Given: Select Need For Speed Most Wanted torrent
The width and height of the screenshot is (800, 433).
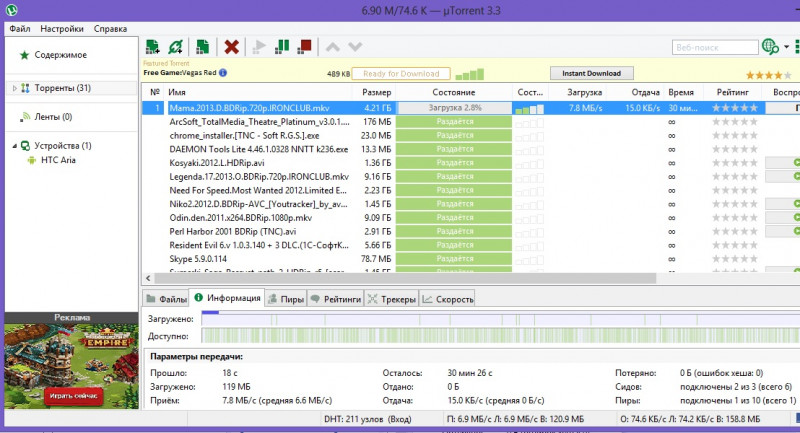Looking at the screenshot, I should [x=258, y=191].
